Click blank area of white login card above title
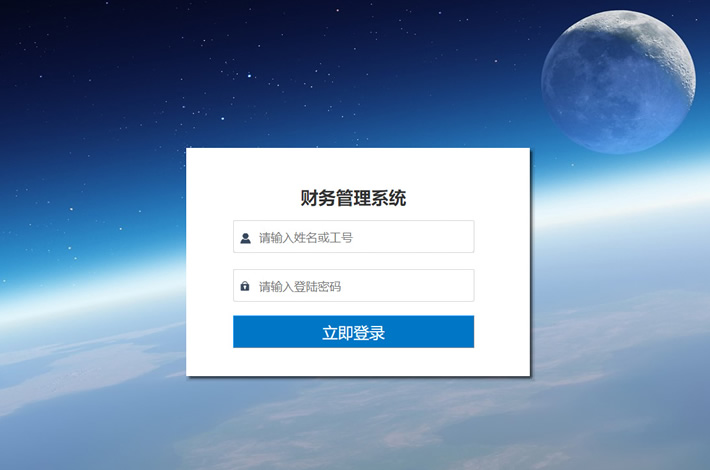Viewport: 710px width, 470px height. click(x=358, y=167)
